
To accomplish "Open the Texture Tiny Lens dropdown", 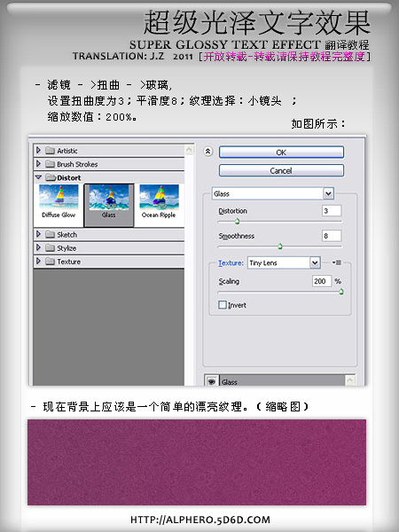I will point(284,263).
